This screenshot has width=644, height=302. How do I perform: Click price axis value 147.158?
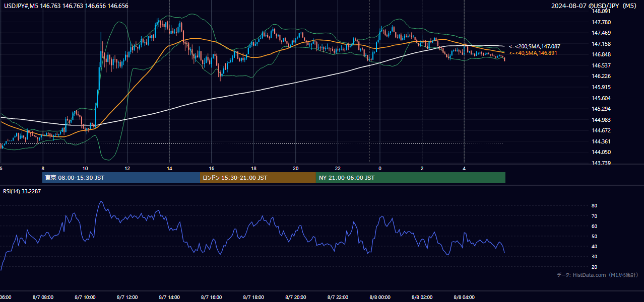pyautogui.click(x=601, y=44)
